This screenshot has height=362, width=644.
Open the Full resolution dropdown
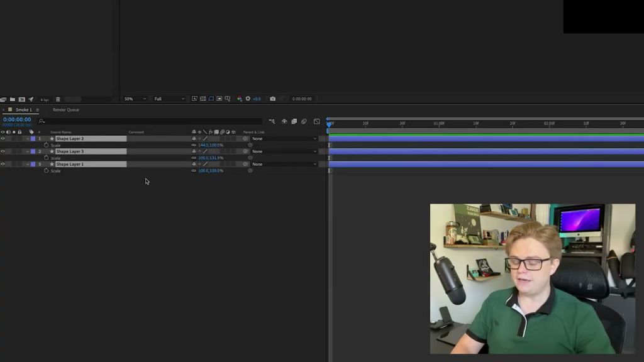pyautogui.click(x=169, y=99)
